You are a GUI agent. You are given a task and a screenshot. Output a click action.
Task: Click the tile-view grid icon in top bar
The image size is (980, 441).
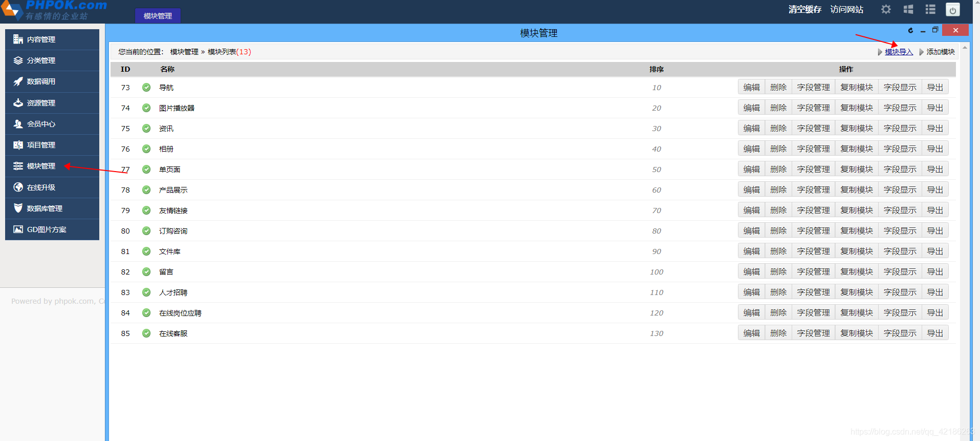[908, 9]
